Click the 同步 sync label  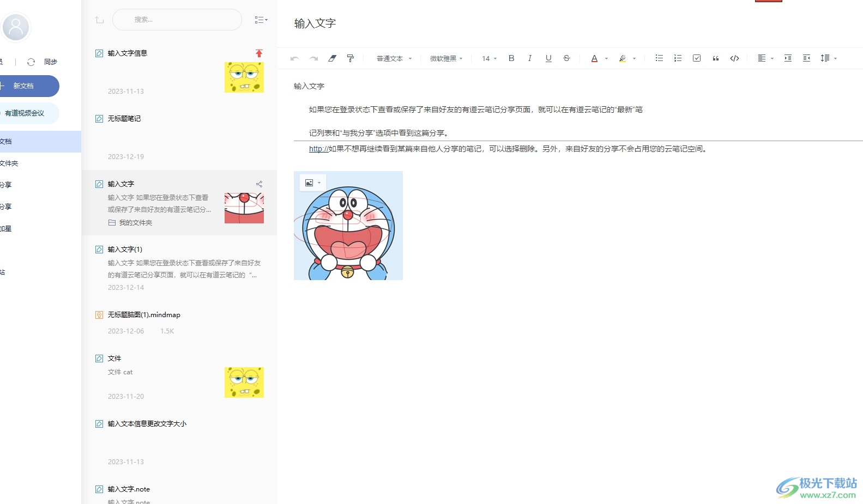coord(51,62)
